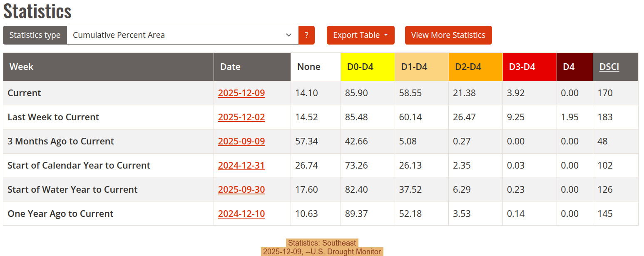644x256 pixels.
Task: Select the light orange D1-D4 header
Action: pyautogui.click(x=414, y=67)
